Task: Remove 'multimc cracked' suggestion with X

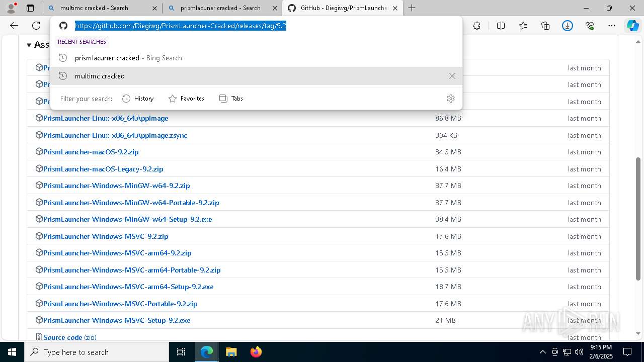Action: tap(452, 76)
